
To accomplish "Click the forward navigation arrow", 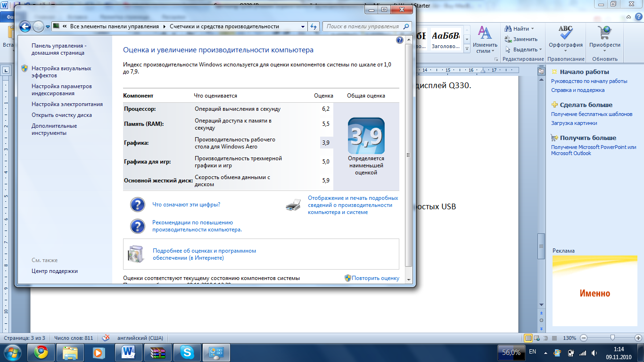I will click(x=38, y=26).
